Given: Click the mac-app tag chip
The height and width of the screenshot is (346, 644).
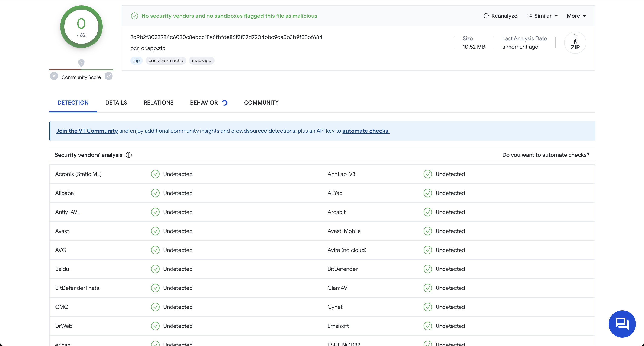Looking at the screenshot, I should 201,61.
